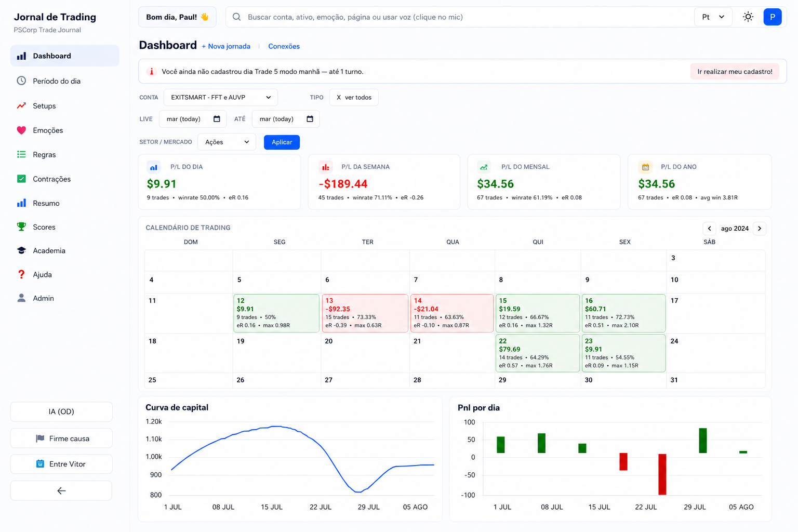Screen dimensions: 798x532
Task: Click the 'Bom dia, Paul!' greeting chip
Action: pos(177,17)
